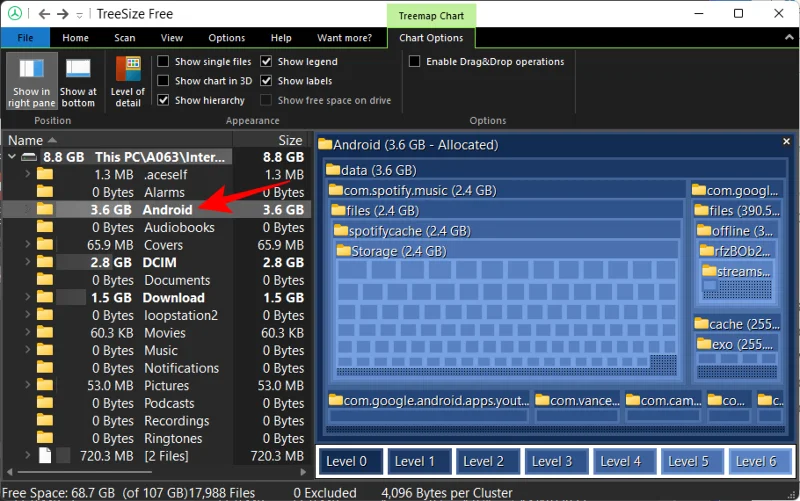Switch to the Home ribbon tab
The width and height of the screenshot is (800, 501).
pos(76,38)
